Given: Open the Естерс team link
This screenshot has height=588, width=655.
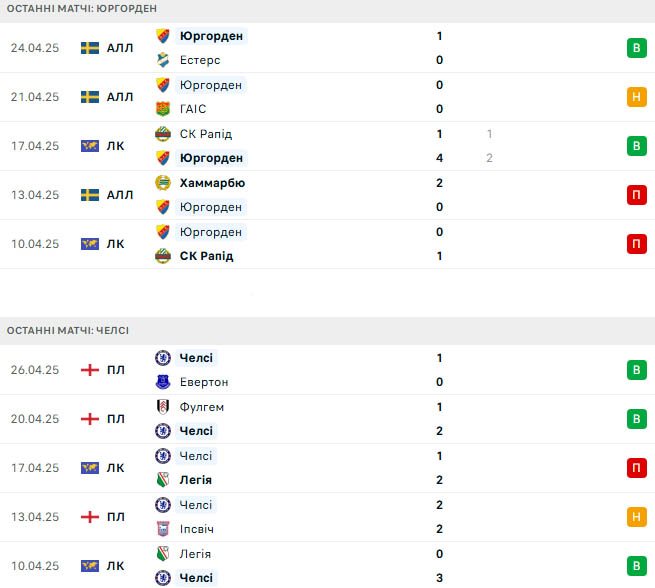Looking at the screenshot, I should point(200,60).
